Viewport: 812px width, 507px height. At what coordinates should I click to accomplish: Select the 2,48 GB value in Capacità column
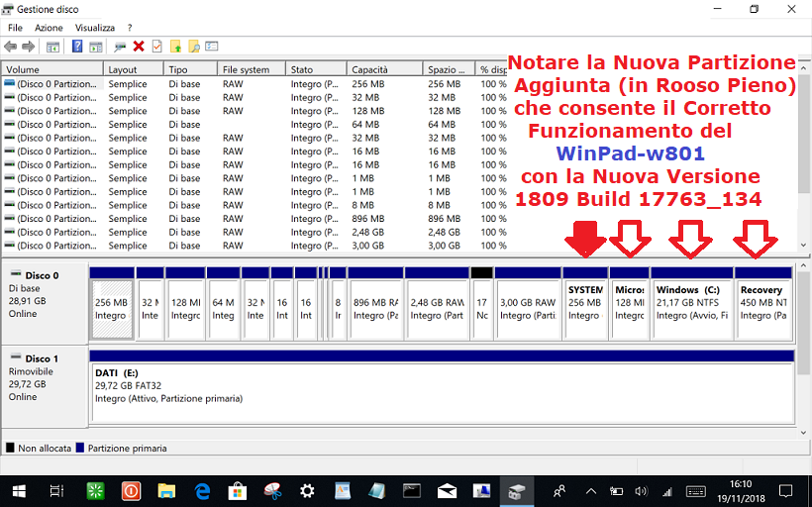[x=367, y=232]
